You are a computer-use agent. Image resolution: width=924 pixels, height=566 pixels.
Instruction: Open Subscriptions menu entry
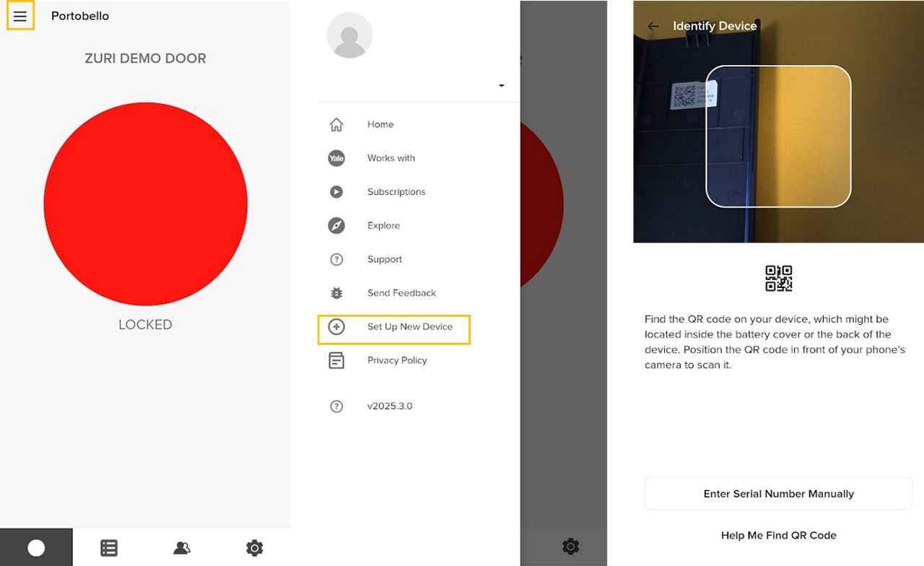click(396, 192)
